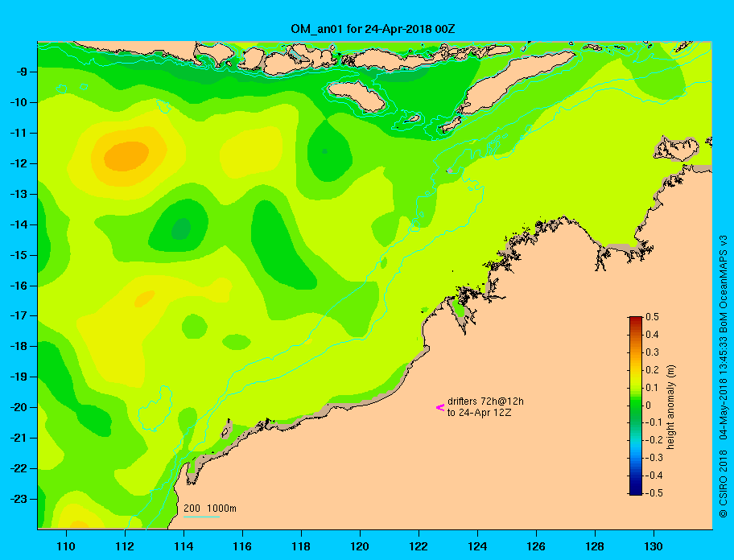Click latitude axis label '-13'

18,194
